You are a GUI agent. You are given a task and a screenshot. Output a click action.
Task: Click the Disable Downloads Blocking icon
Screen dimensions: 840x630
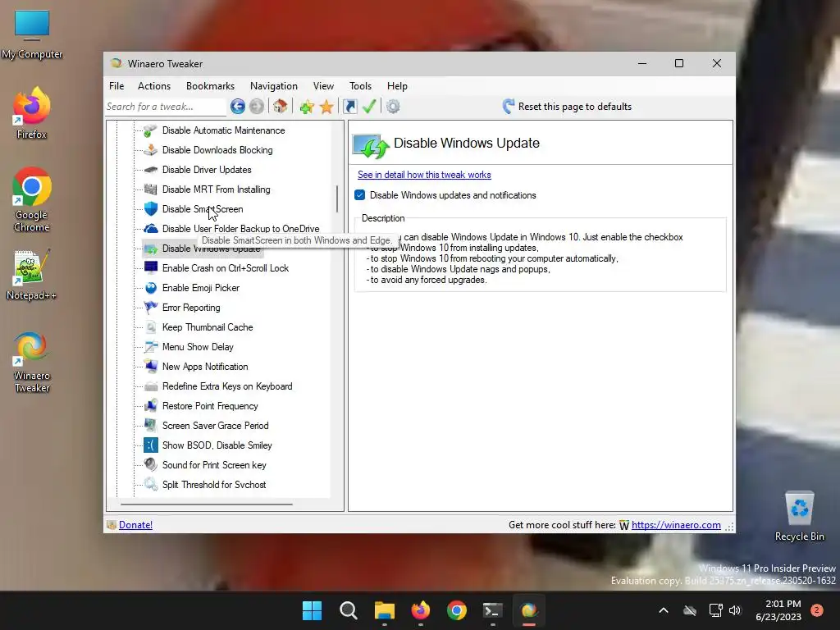(x=151, y=150)
